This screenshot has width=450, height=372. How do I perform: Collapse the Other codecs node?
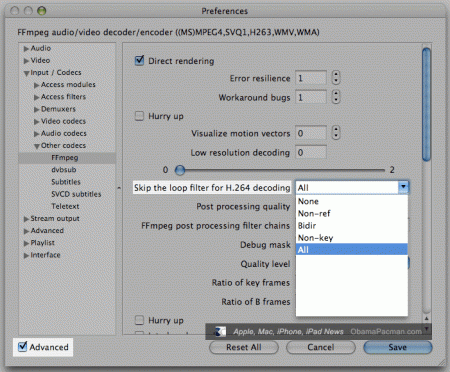click(36, 146)
